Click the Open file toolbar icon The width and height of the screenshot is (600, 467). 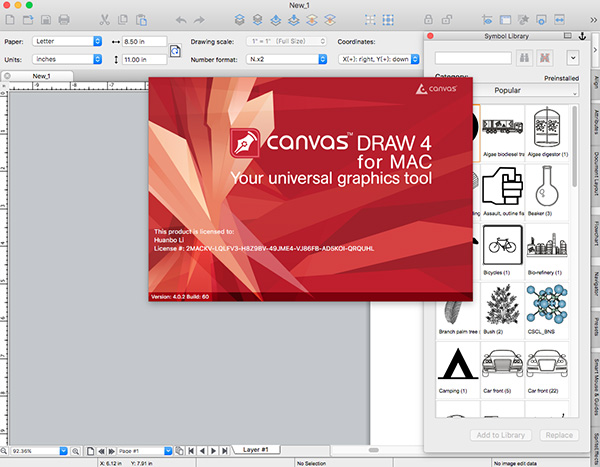pos(28,20)
